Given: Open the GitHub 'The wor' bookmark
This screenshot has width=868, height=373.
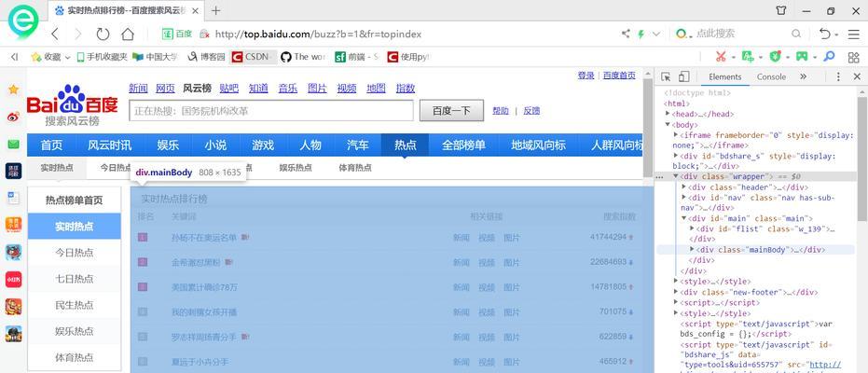Looking at the screenshot, I should pos(303,57).
